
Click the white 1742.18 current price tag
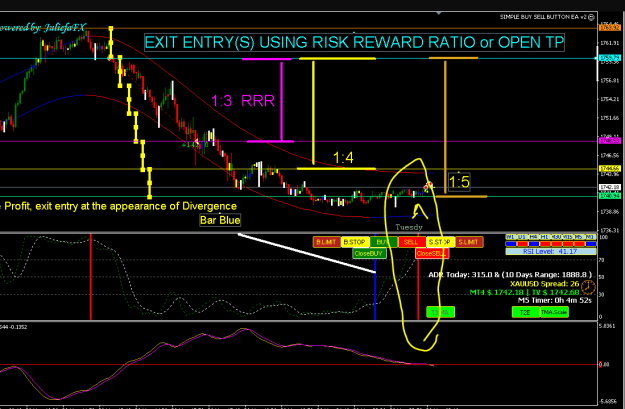click(610, 187)
